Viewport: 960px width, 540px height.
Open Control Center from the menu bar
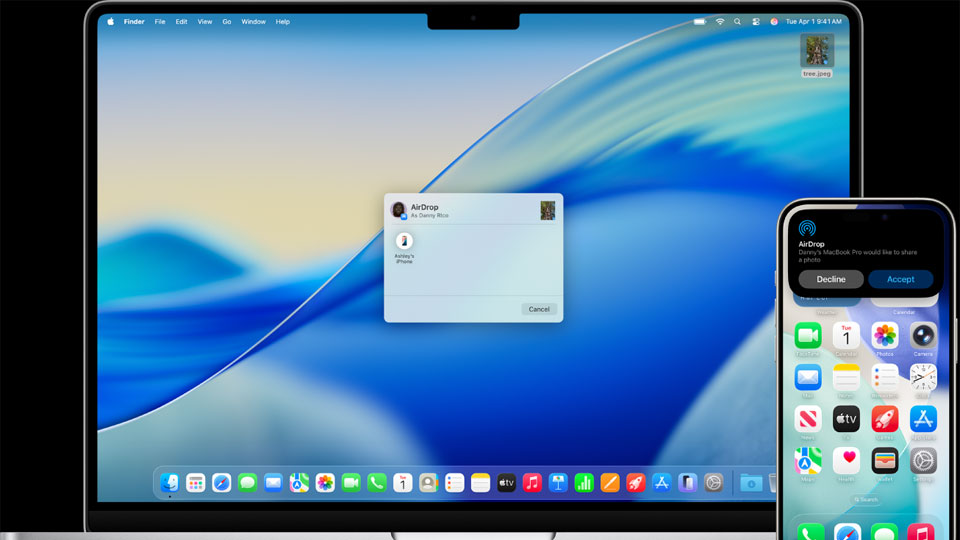click(x=755, y=21)
